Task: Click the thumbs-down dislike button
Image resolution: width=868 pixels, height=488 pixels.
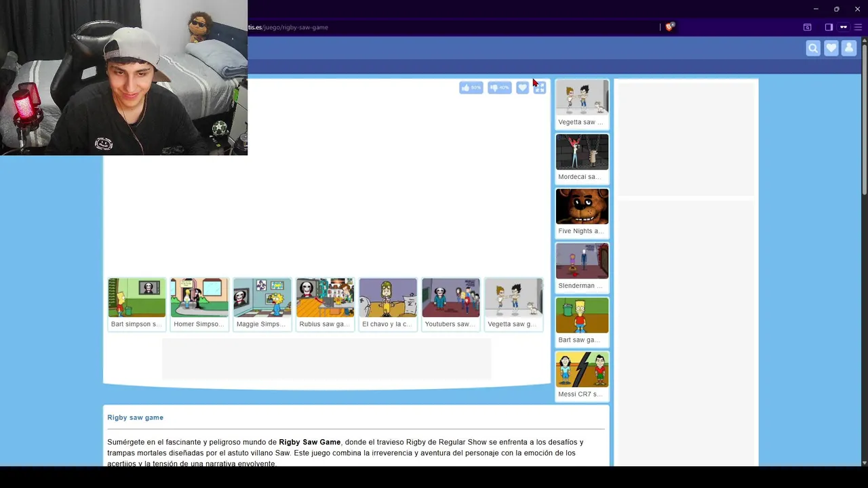Action: [499, 87]
